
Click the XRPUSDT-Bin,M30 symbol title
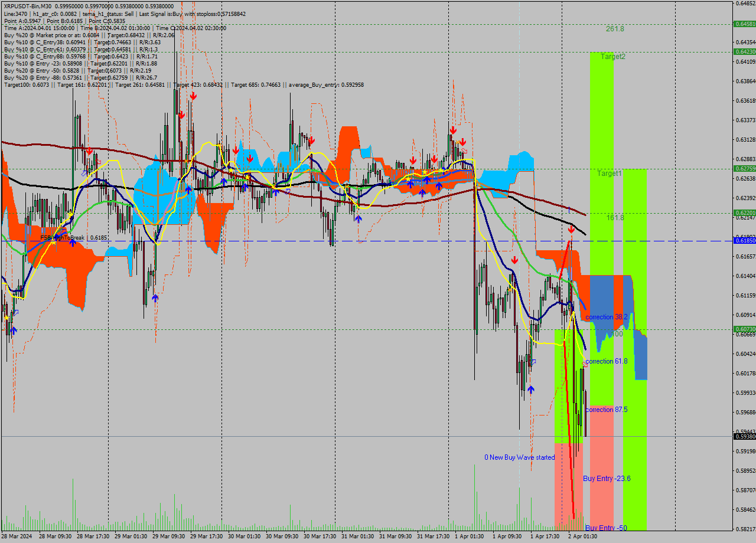(28, 6)
